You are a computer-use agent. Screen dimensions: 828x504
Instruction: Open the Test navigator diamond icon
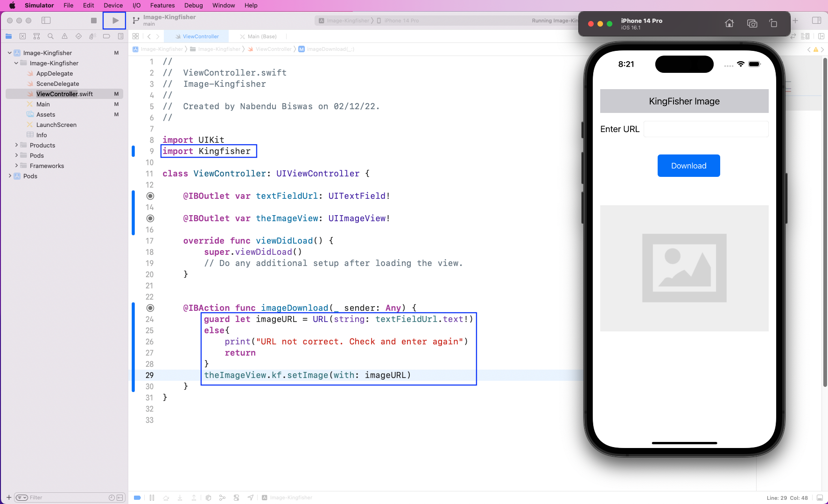[x=78, y=36]
